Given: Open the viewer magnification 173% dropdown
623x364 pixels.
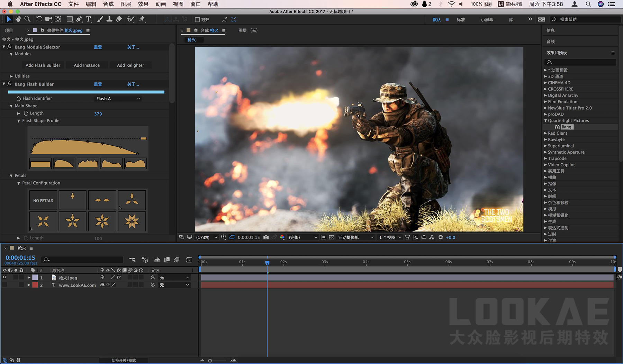Looking at the screenshot, I should (x=207, y=237).
